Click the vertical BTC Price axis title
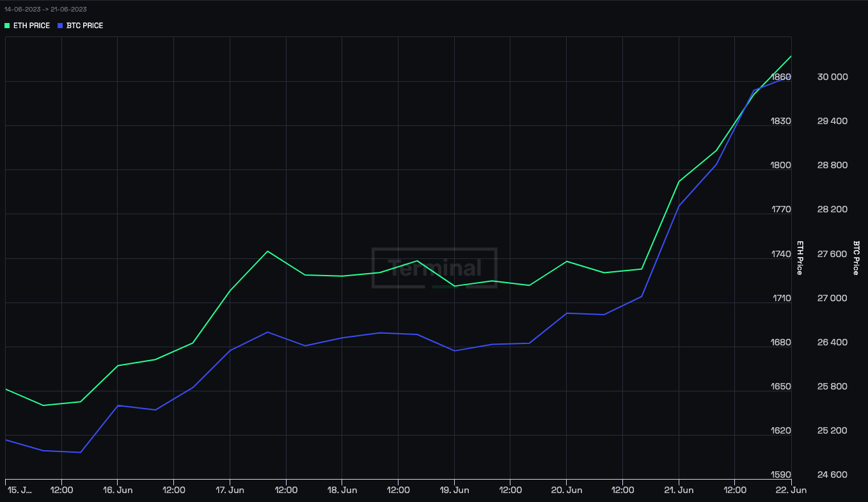The width and height of the screenshot is (868, 502). [x=856, y=258]
